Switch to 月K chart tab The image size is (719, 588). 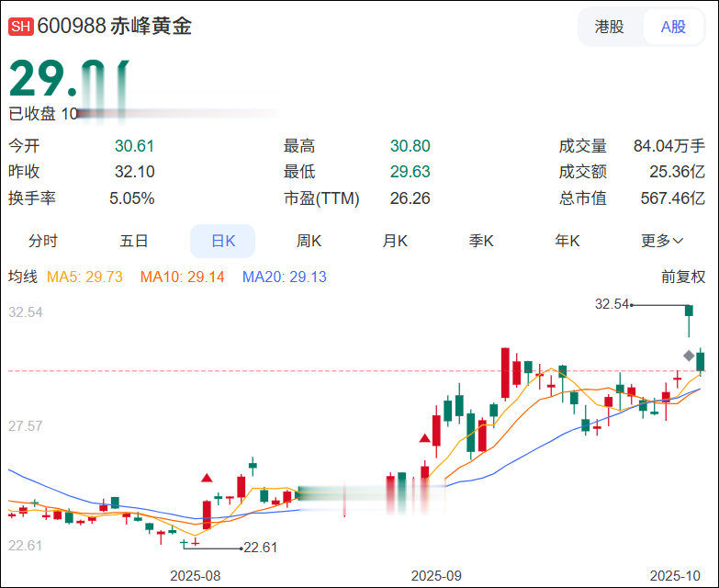395,241
